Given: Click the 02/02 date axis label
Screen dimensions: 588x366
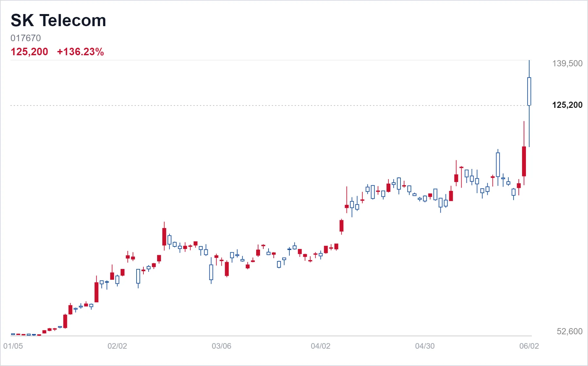Looking at the screenshot, I should point(117,346).
